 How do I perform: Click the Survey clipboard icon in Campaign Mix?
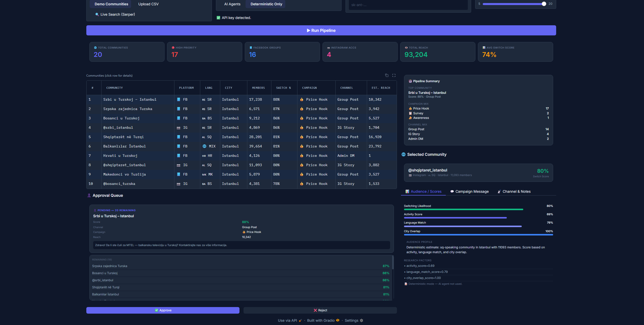(x=410, y=113)
